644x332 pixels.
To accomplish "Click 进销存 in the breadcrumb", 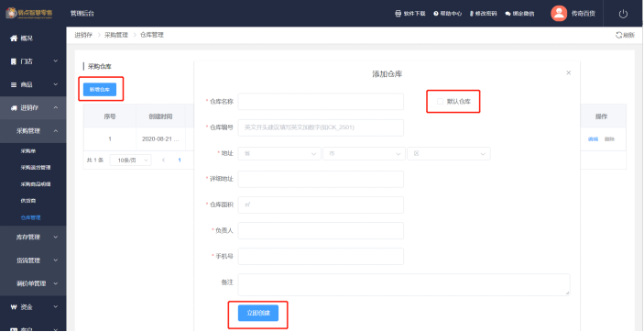I will [83, 35].
